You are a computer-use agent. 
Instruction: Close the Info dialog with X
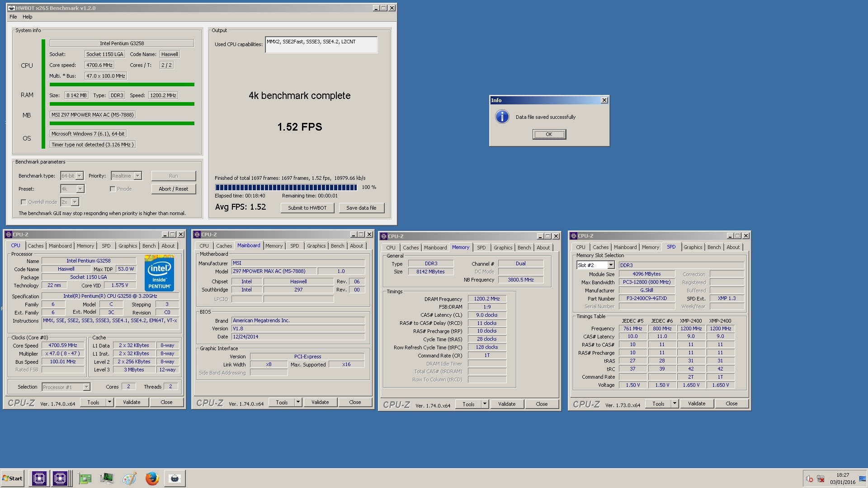[x=604, y=100]
